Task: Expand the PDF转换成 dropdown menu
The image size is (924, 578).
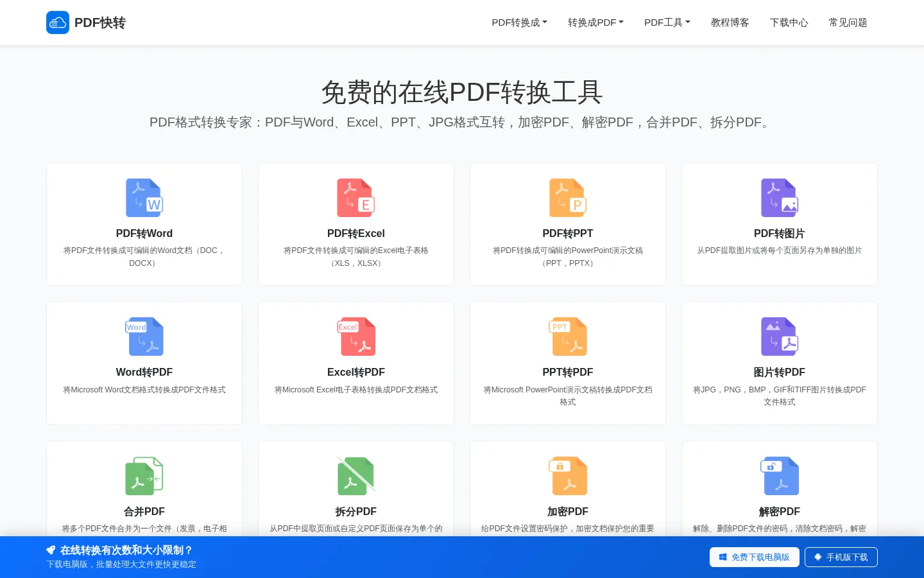Action: point(520,22)
